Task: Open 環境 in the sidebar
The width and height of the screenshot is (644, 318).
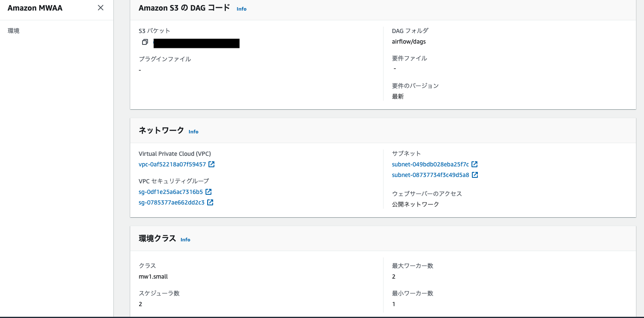Action: tap(14, 31)
